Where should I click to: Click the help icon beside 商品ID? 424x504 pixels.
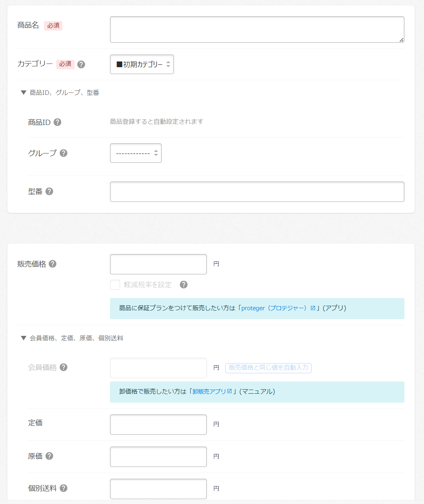57,122
